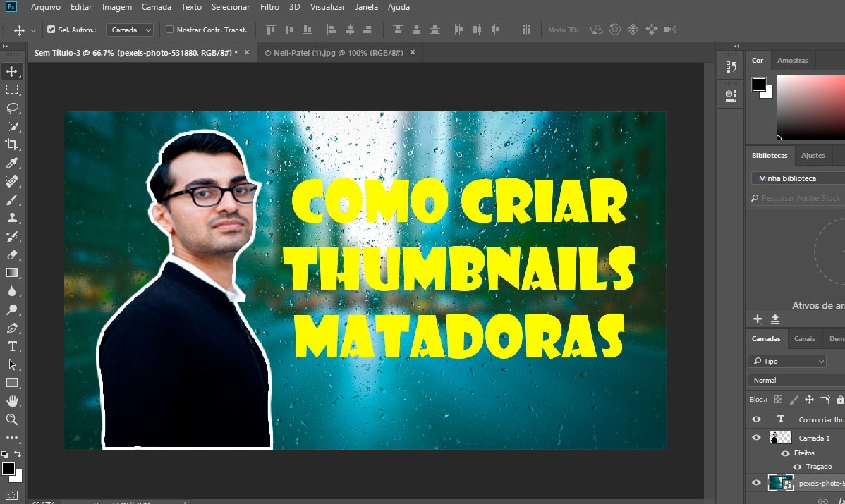Select the Hand tool
This screenshot has height=504, width=845.
(x=12, y=401)
